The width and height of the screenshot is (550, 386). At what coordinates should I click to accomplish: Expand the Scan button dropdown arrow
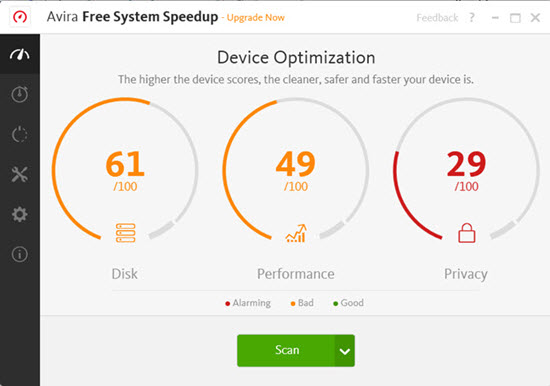click(x=345, y=351)
